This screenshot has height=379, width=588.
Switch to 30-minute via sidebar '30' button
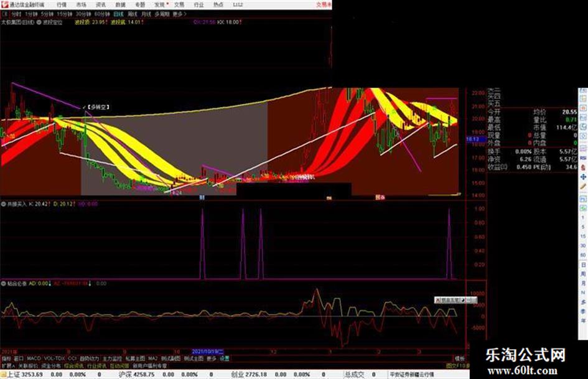coord(583,245)
